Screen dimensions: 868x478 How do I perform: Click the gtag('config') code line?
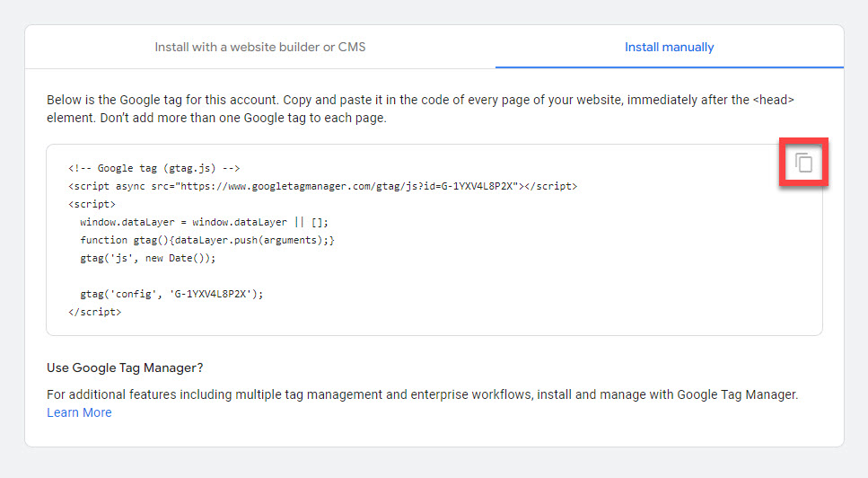(x=171, y=294)
